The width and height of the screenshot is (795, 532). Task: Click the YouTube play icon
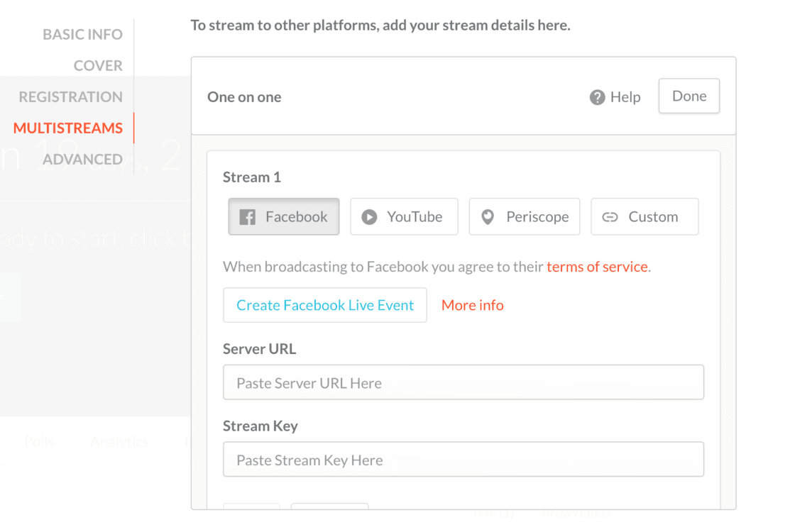(369, 217)
